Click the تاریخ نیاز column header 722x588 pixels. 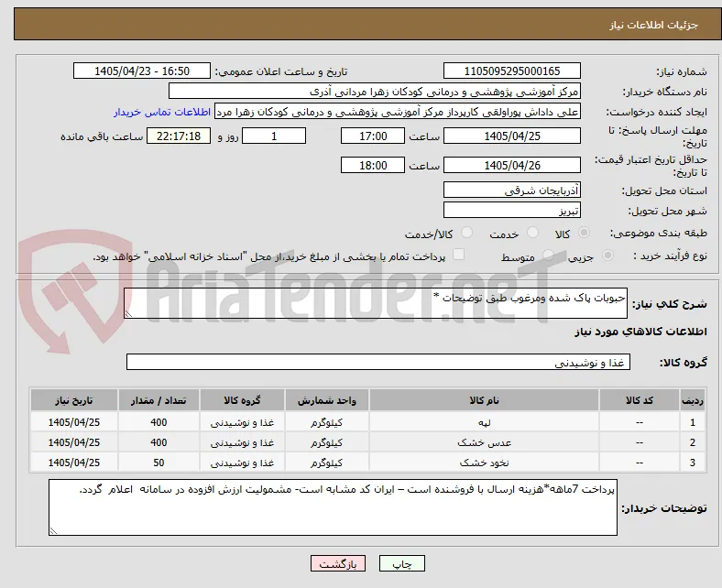tap(74, 400)
